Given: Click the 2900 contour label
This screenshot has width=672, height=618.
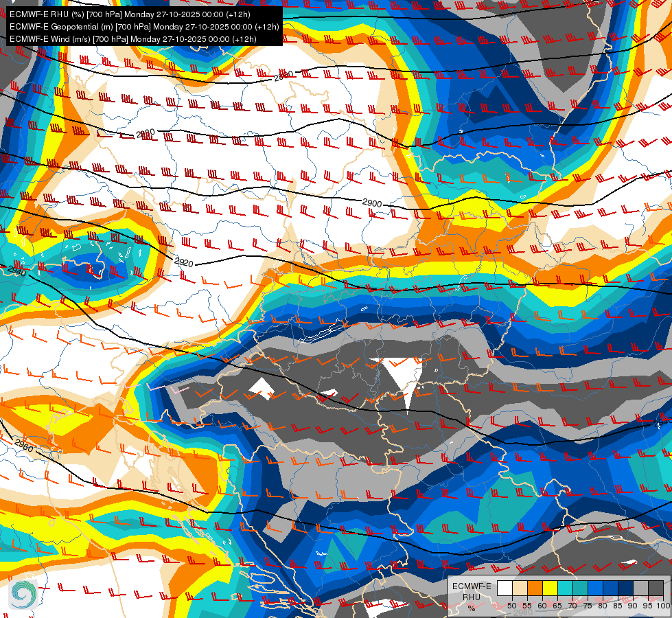Looking at the screenshot, I should (x=372, y=203).
